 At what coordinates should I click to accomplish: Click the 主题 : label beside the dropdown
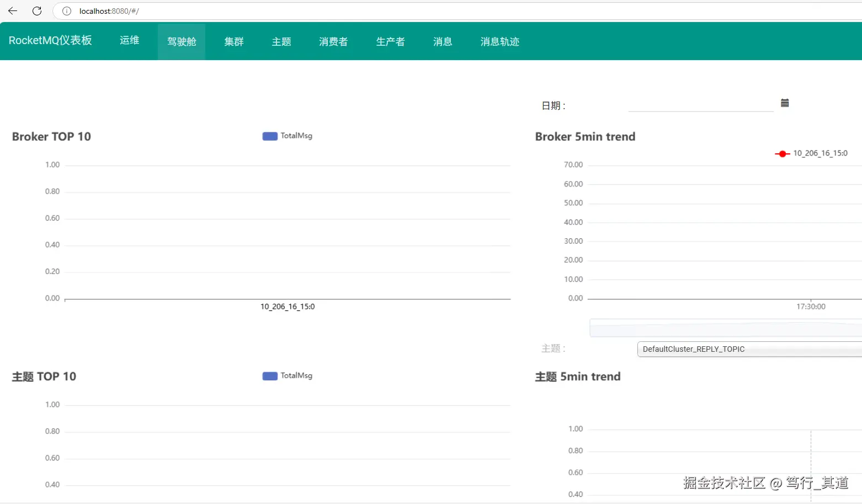pyautogui.click(x=554, y=348)
